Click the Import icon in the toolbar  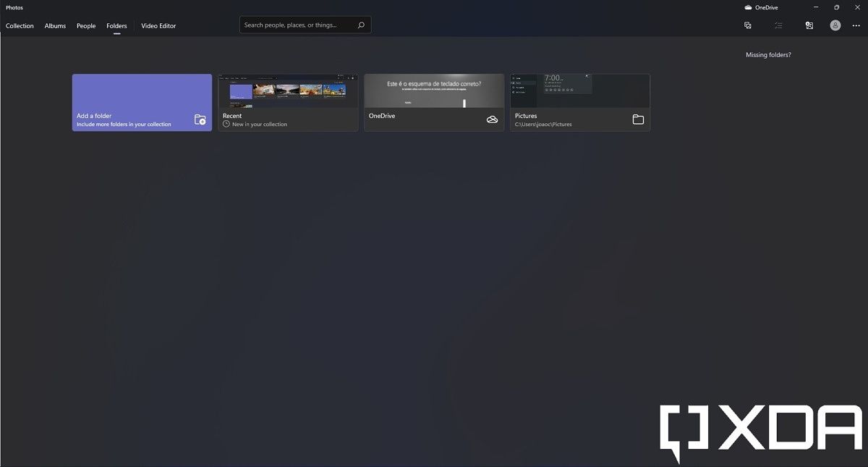747,25
